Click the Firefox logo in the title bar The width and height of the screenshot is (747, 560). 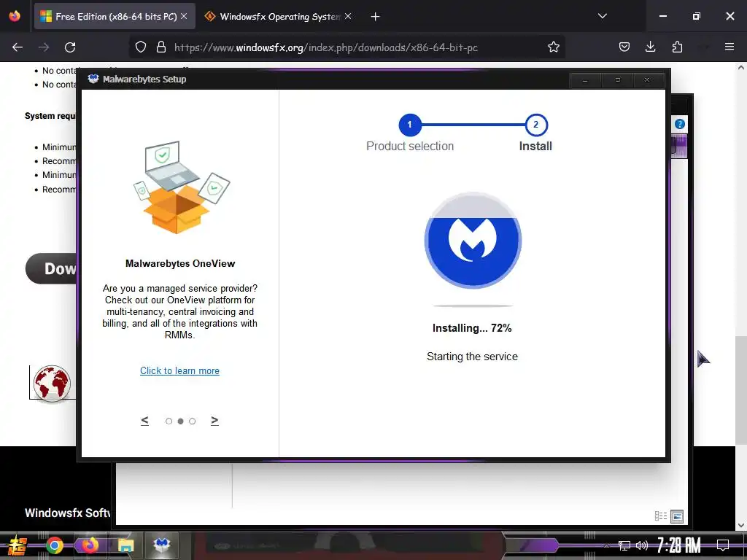(x=15, y=16)
